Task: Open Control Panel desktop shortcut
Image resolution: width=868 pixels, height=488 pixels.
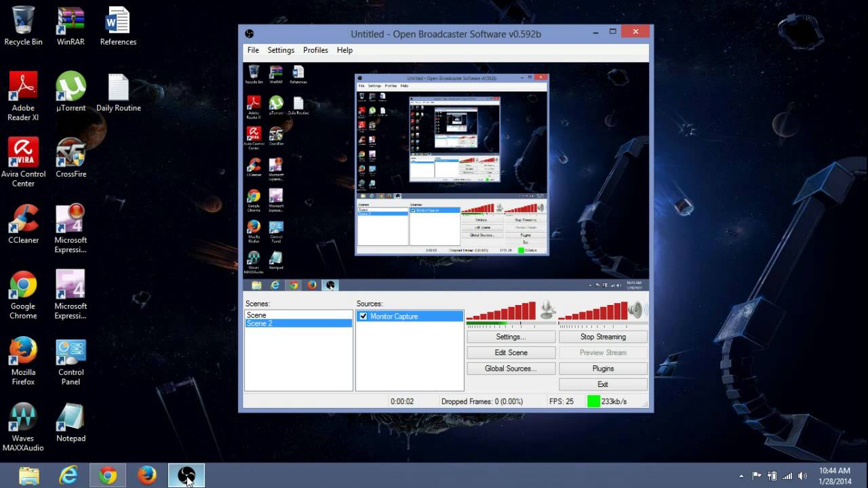Action: 71,361
